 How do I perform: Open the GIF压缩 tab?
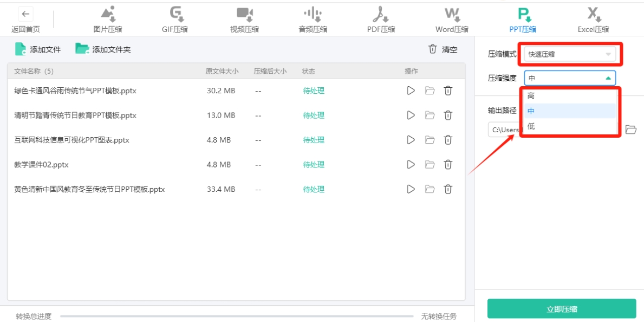[x=176, y=20]
